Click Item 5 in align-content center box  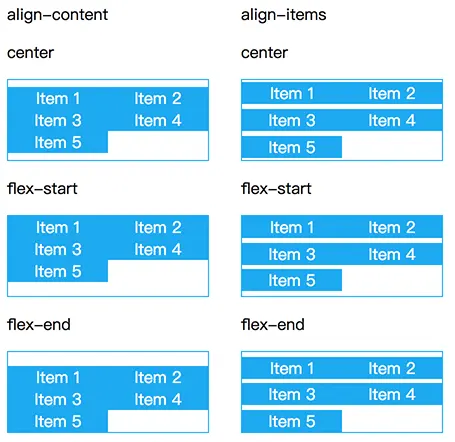[x=58, y=142]
